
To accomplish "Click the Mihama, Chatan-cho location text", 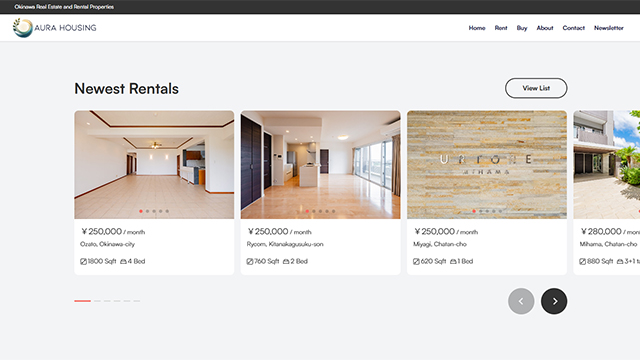I will pyautogui.click(x=608, y=244).
